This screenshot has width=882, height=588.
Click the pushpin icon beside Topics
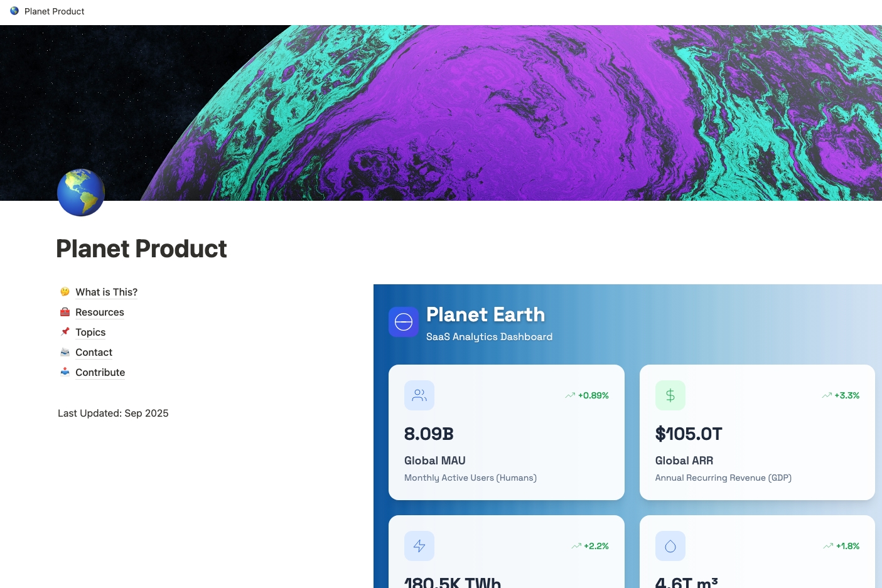[65, 332]
